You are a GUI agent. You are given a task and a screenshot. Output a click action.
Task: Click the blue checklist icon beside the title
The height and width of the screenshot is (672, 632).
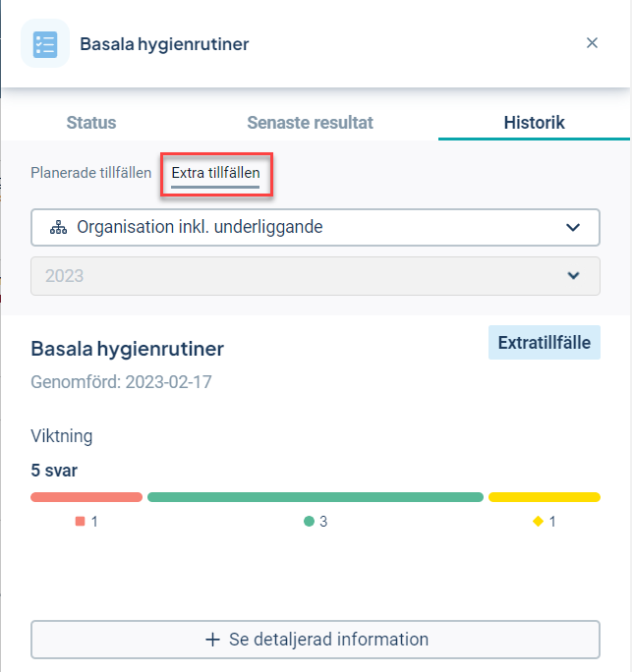pos(45,43)
